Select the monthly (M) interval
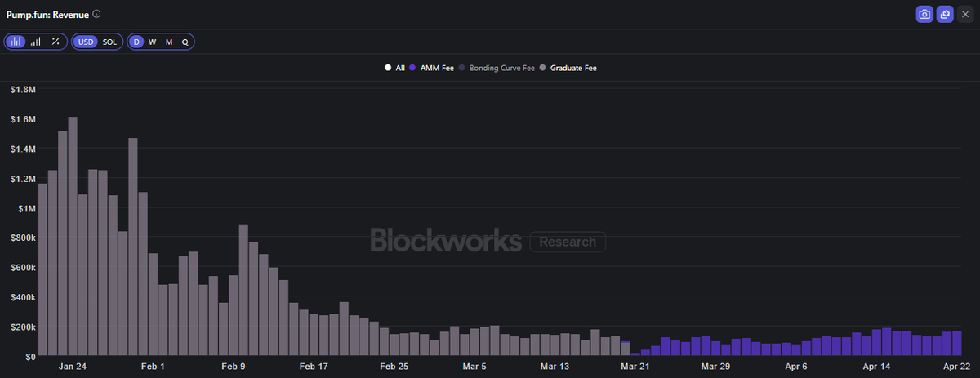 tap(169, 42)
